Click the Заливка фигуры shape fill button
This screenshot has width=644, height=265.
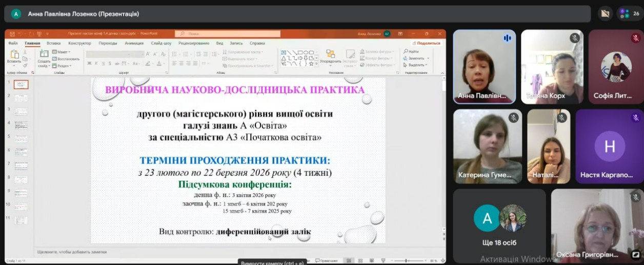pyautogui.click(x=377, y=51)
